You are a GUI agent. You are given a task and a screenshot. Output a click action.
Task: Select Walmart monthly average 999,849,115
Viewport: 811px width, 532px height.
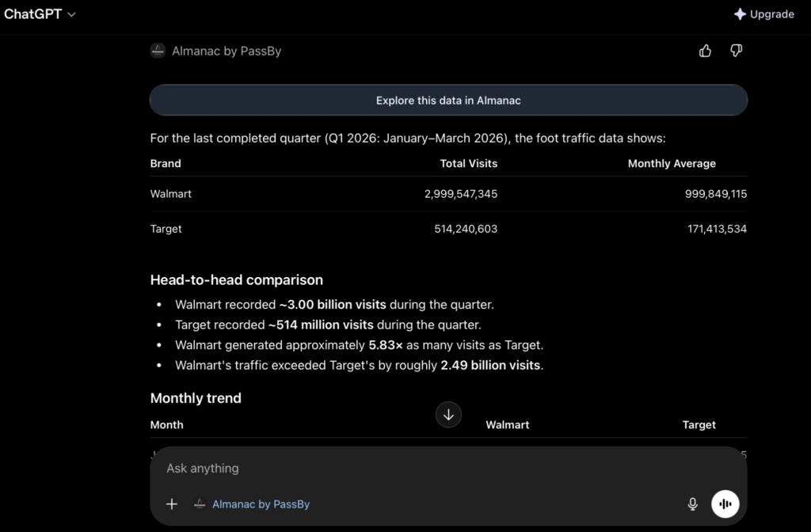[716, 194]
